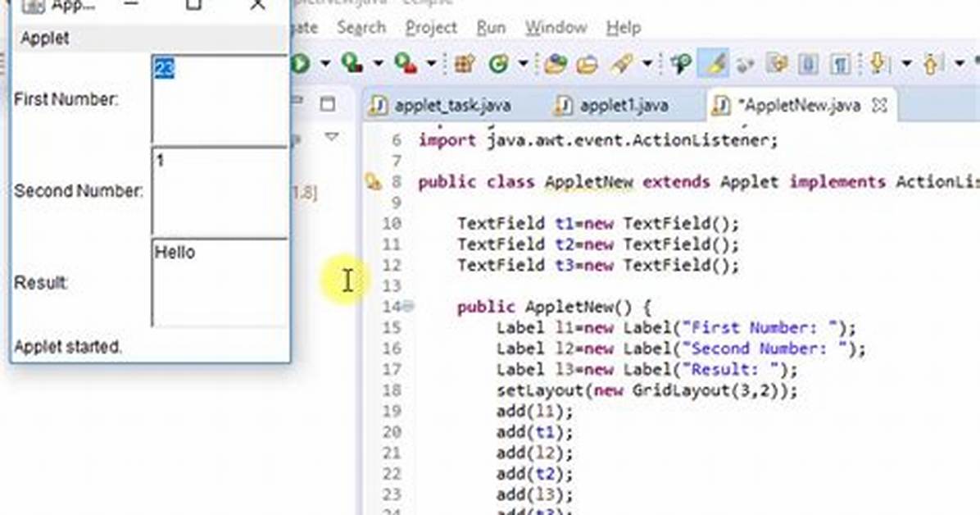Expand the External Tools dropdown arrow
This screenshot has height=515, width=980.
pyautogui.click(x=431, y=63)
